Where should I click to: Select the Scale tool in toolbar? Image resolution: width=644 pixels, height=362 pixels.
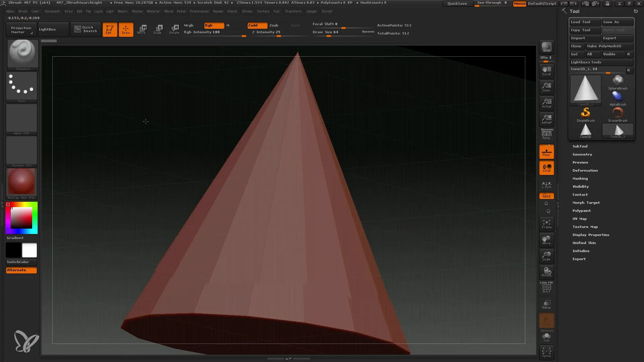click(157, 29)
